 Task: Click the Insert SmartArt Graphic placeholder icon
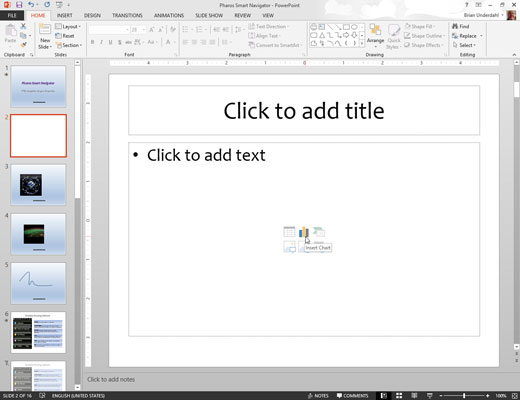(x=319, y=232)
